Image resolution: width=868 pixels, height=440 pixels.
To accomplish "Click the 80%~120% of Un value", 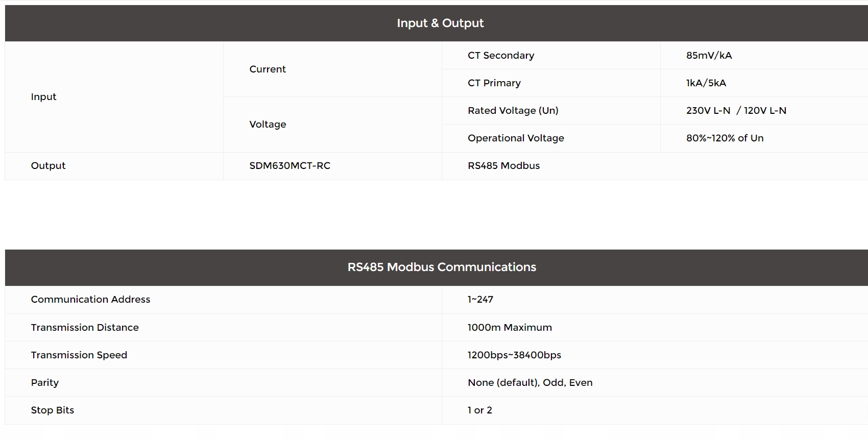I will 725,138.
